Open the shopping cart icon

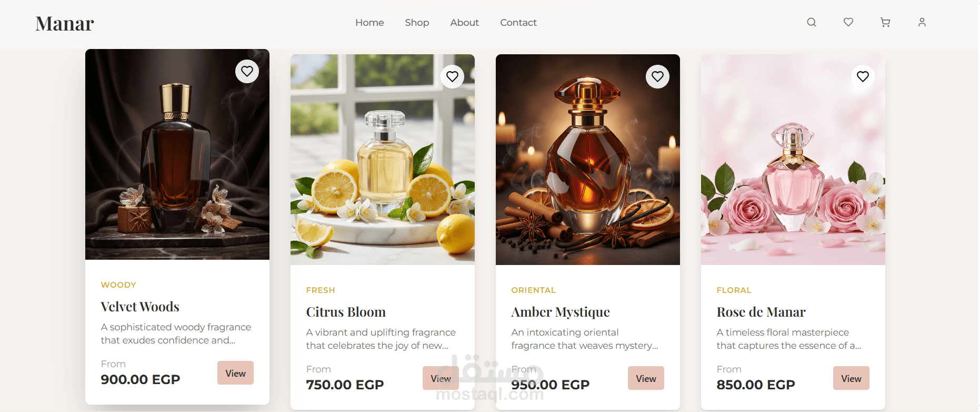coord(885,22)
